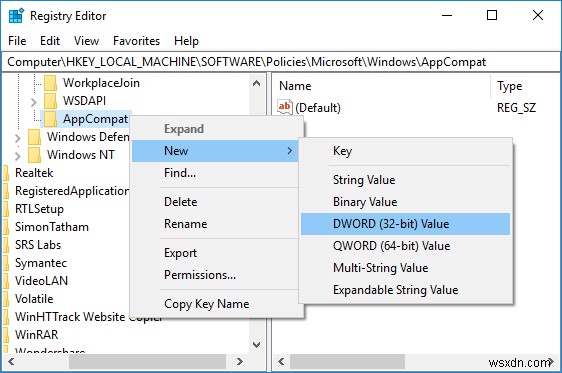562x373 pixels.
Task: Select the Windows NT tree key
Action: tap(81, 155)
